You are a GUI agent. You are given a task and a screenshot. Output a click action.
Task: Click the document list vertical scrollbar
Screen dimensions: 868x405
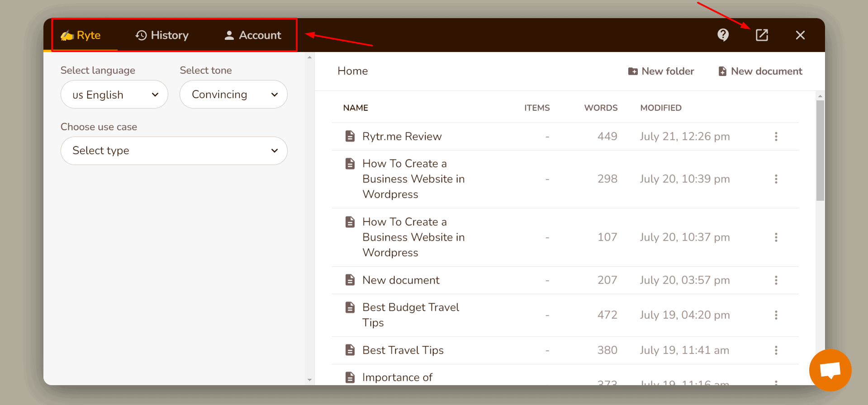coord(820,150)
